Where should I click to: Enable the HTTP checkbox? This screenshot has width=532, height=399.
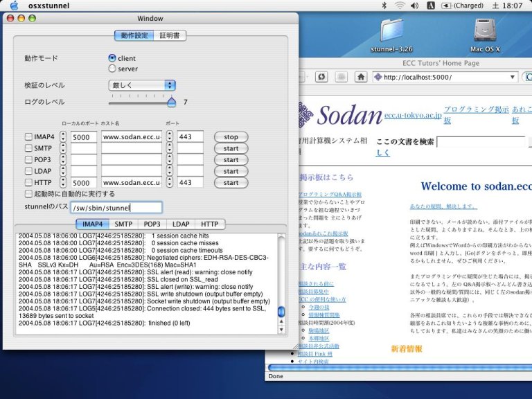(x=28, y=183)
